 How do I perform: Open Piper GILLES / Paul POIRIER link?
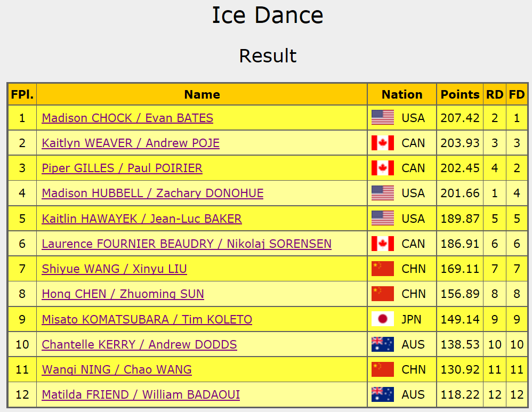(x=122, y=168)
